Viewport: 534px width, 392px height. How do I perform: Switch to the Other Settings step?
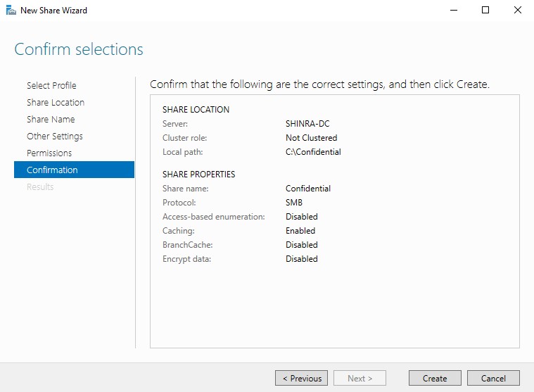tap(55, 136)
